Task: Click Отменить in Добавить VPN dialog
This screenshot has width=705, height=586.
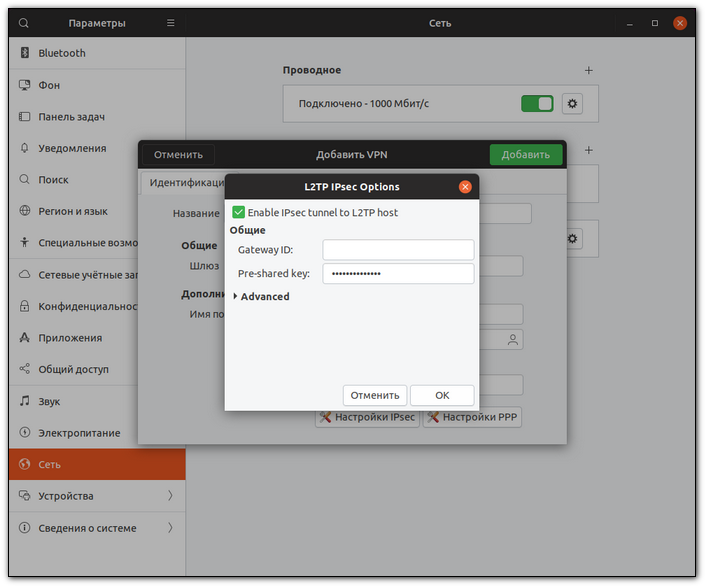Action: click(178, 155)
